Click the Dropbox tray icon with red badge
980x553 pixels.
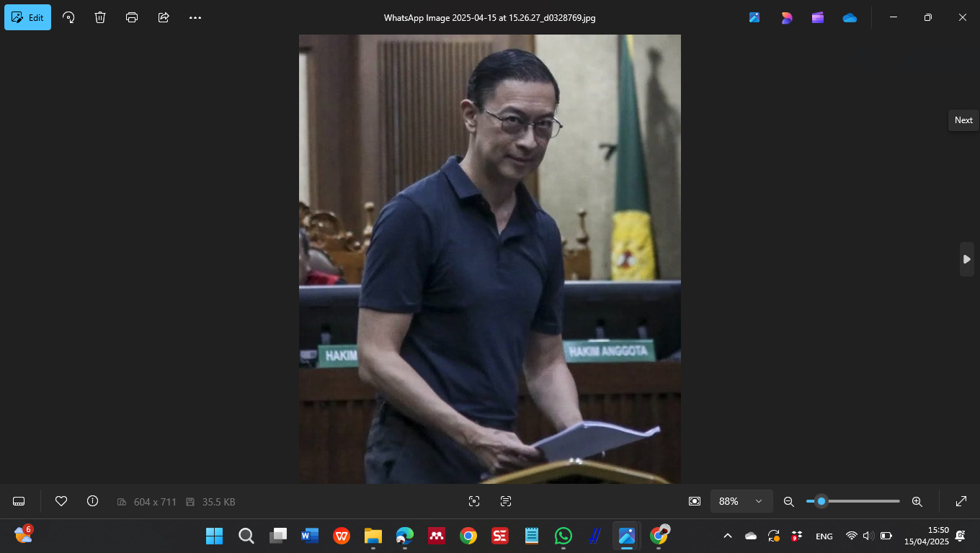coord(797,536)
